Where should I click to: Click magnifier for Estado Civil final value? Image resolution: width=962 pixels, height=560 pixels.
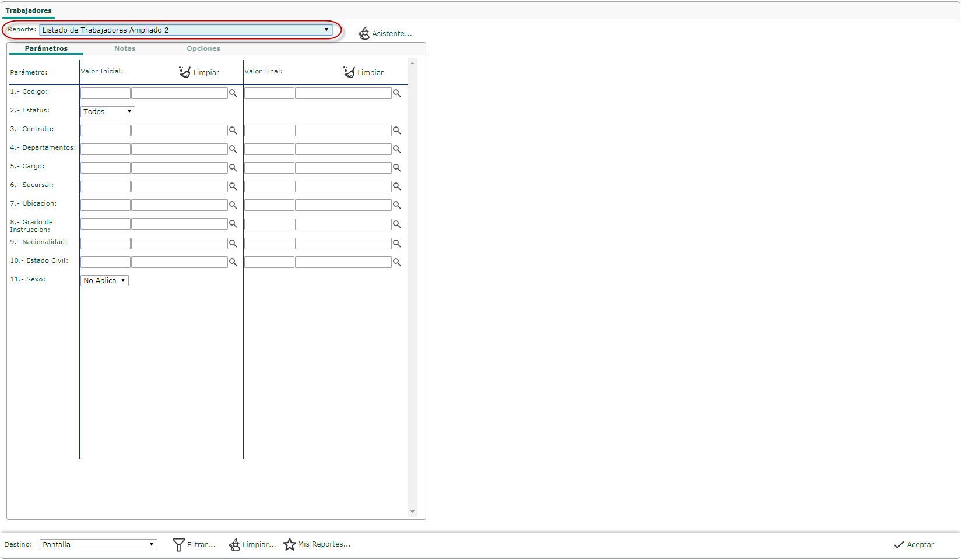pos(396,262)
